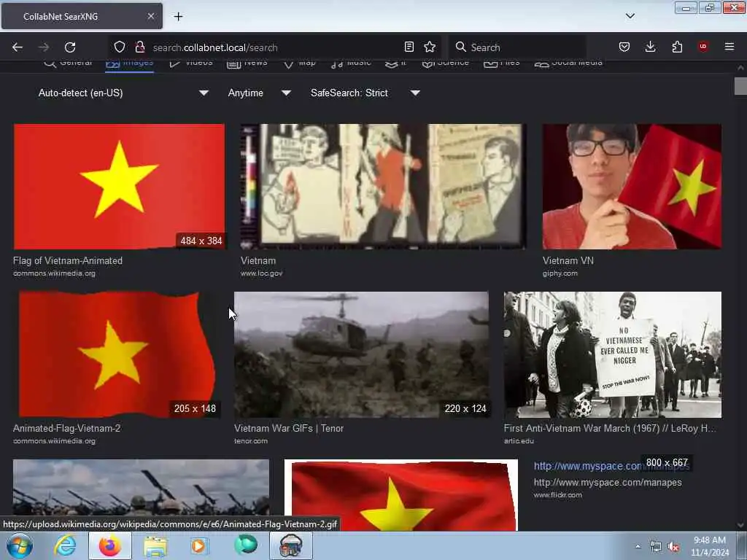Toggle reader view in the address bar
Image resolution: width=747 pixels, height=560 pixels.
pyautogui.click(x=409, y=47)
